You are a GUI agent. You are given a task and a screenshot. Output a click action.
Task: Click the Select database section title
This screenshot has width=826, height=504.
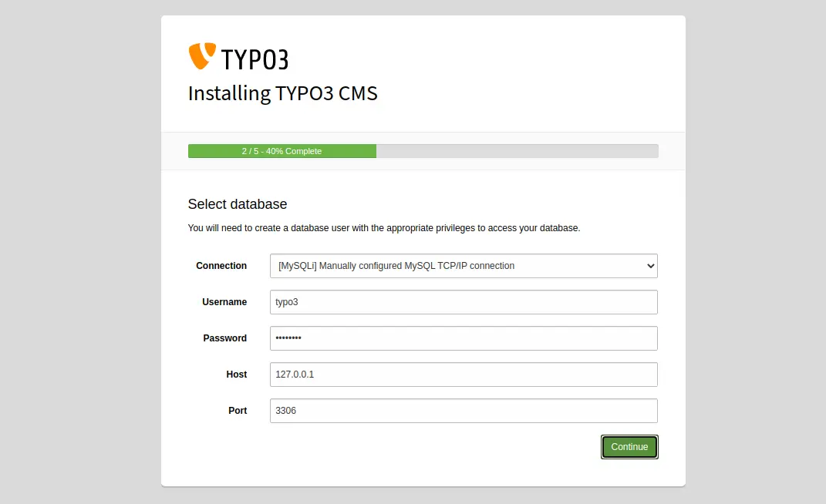(237, 204)
